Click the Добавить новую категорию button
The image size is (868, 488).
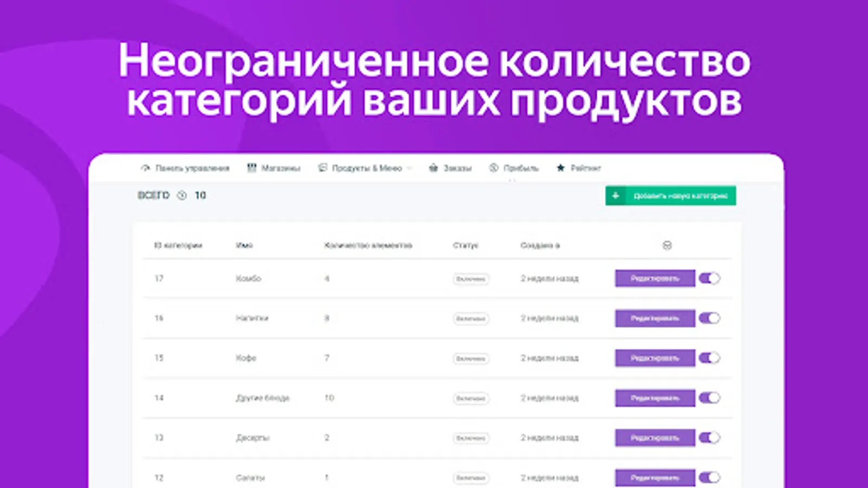point(671,196)
